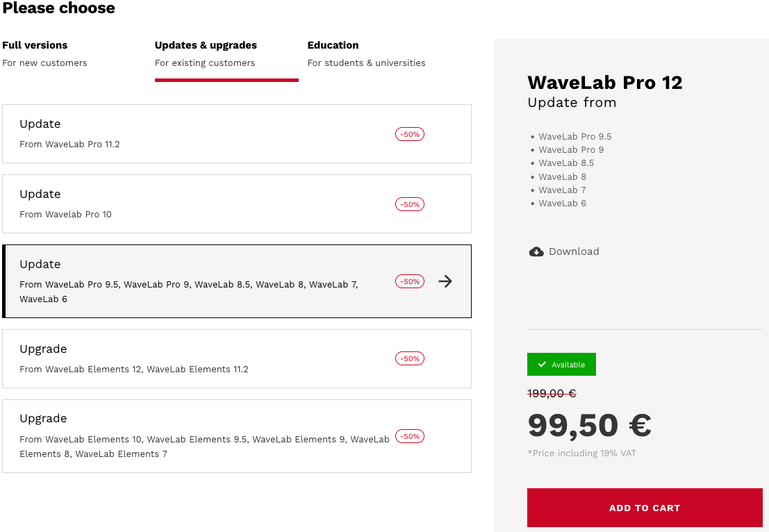Choose Upgrade from WaveLab Elements 10 option
Viewport: 769px width, 532px height.
point(208,436)
